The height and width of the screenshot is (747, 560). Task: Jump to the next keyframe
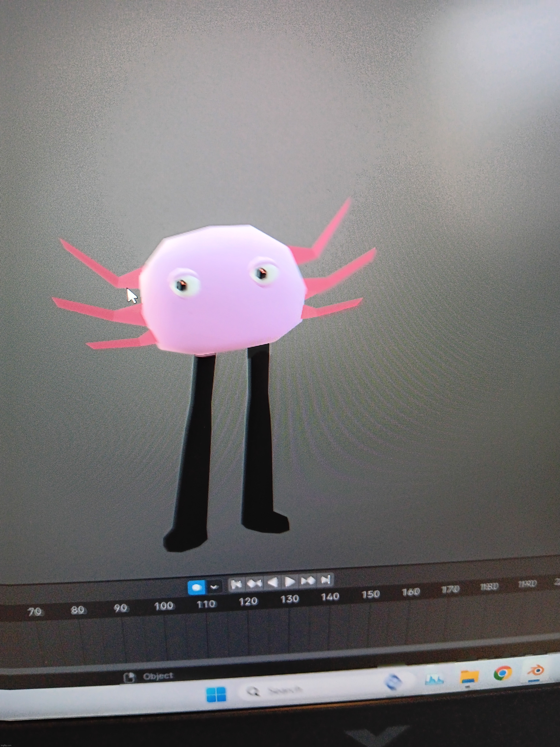[307, 581]
